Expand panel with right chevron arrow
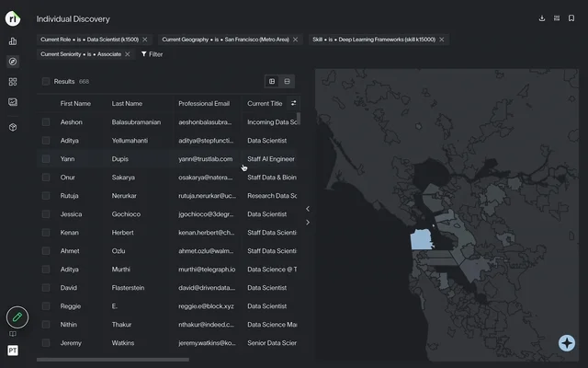588x368 pixels. pyautogui.click(x=308, y=223)
